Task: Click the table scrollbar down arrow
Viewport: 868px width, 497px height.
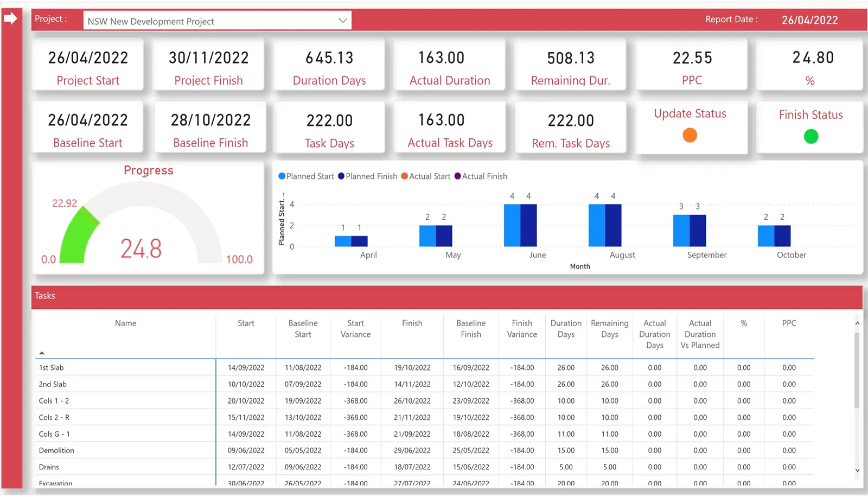Action: point(858,471)
